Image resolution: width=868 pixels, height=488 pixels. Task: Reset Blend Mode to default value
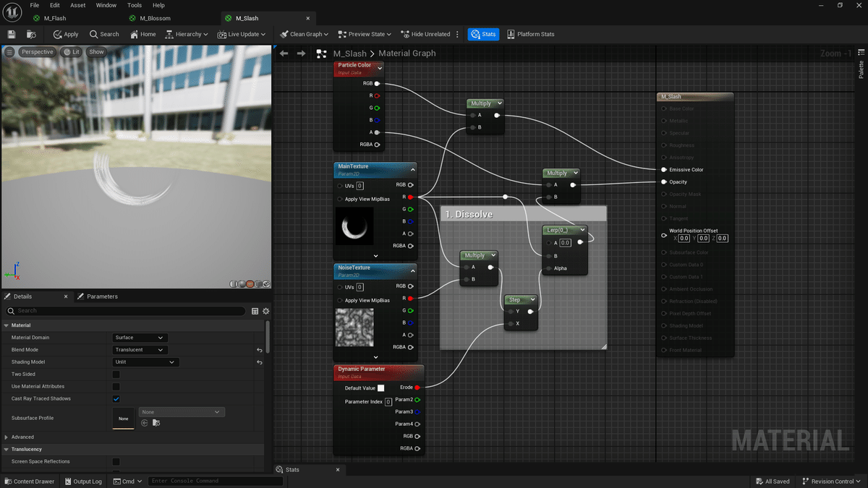[x=259, y=350]
